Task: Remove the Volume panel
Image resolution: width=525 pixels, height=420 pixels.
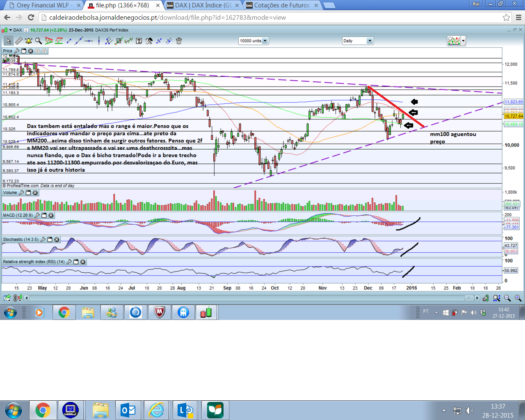Action: click(x=35, y=193)
